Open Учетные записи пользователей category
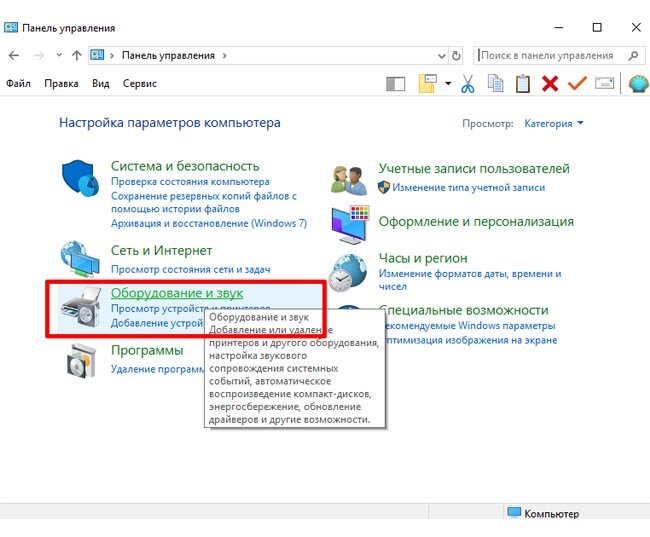 pyautogui.click(x=474, y=169)
